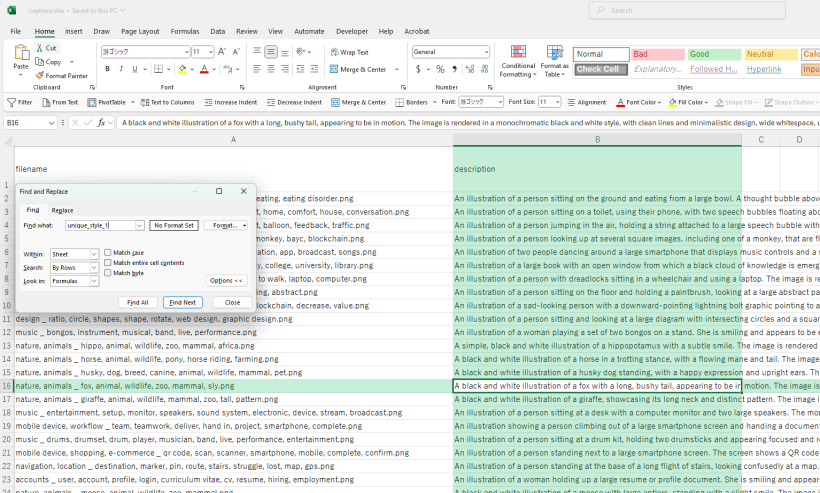Click the Cut scissors icon
Image resolution: width=820 pixels, height=493 pixels.
coord(39,48)
